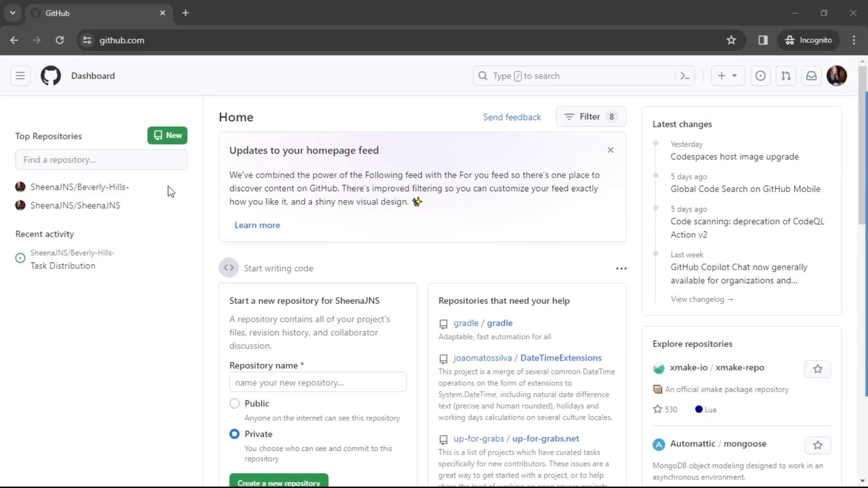868x488 pixels.
Task: Open the Learn more link
Action: (x=257, y=225)
